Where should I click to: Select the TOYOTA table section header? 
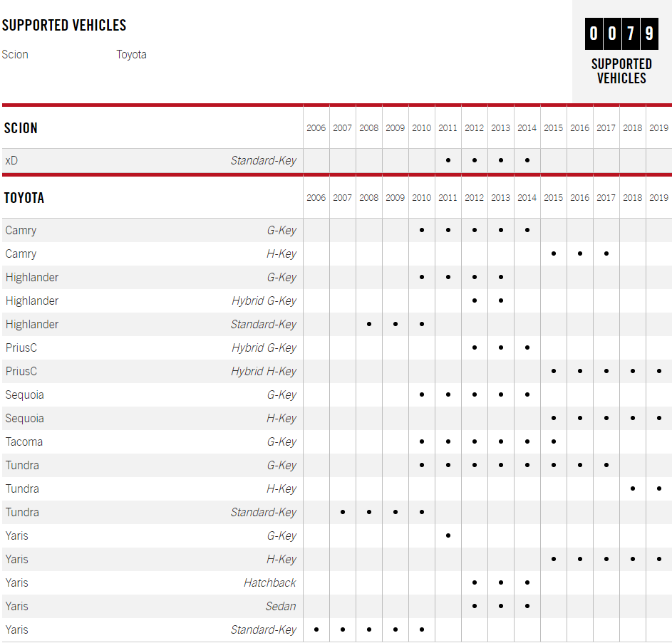[x=24, y=198]
